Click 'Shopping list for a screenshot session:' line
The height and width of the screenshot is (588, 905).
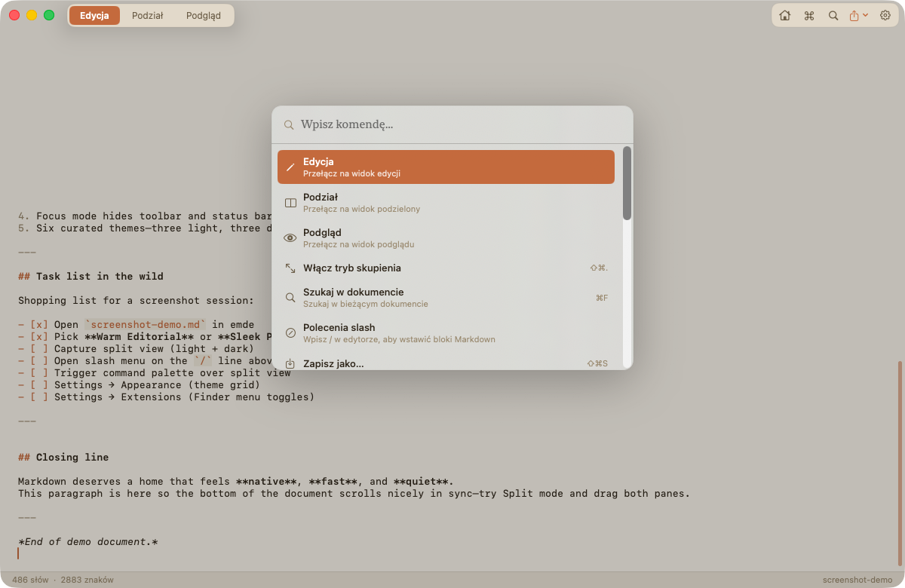pos(136,300)
